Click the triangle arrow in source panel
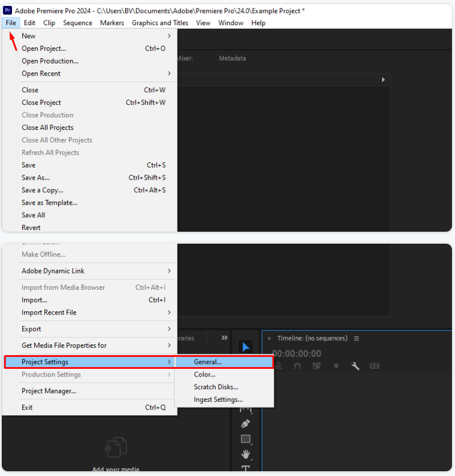Image resolution: width=455 pixels, height=476 pixels. coord(383,80)
